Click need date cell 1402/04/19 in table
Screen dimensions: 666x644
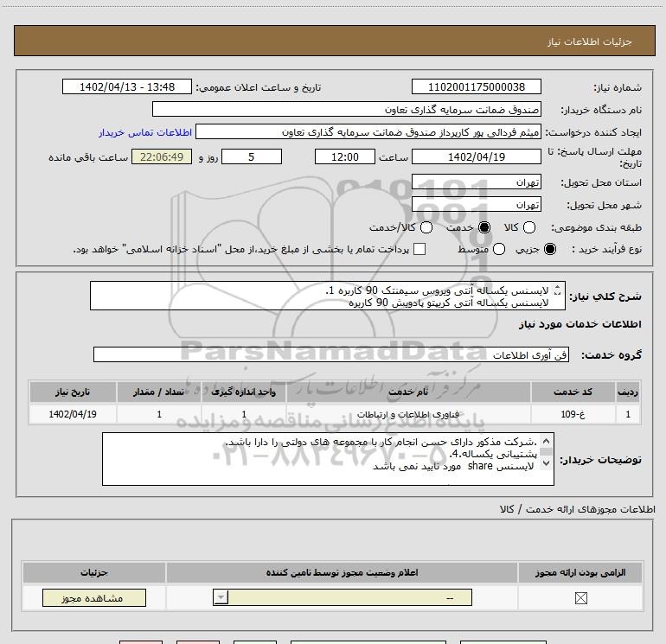point(73,414)
